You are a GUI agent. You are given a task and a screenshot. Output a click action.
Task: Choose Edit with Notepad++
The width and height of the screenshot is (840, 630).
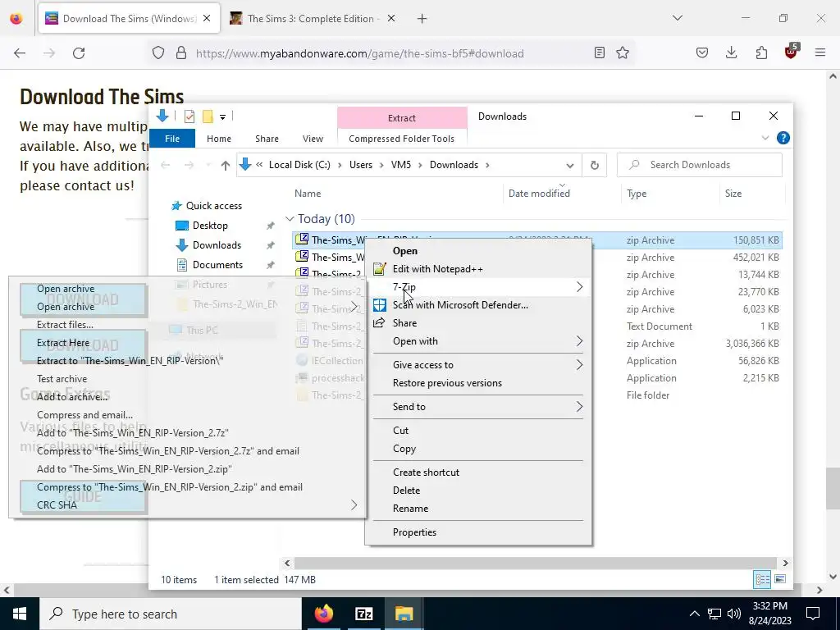[438, 269]
